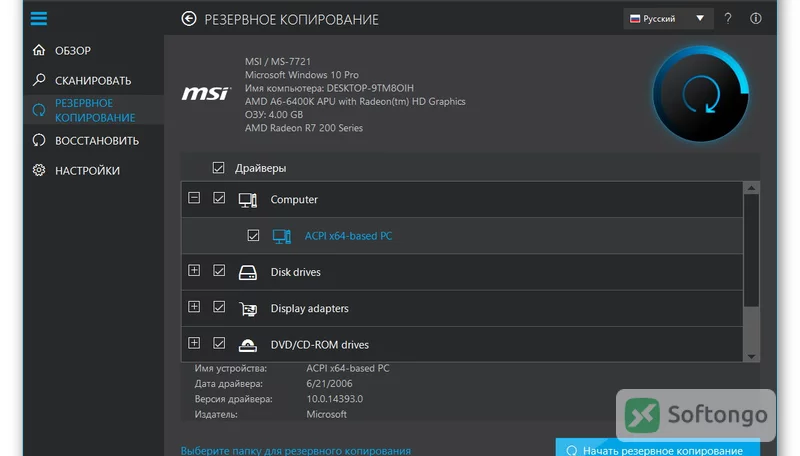Select the Display adapters row label
Image resolution: width=800 pixels, height=456 pixels.
[309, 308]
